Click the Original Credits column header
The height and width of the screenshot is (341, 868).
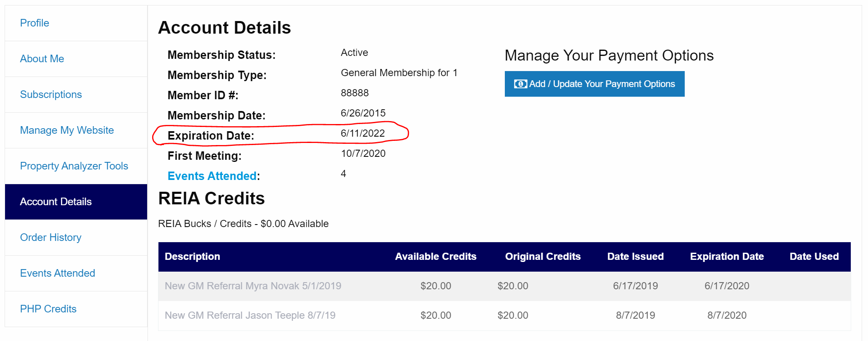tap(543, 256)
